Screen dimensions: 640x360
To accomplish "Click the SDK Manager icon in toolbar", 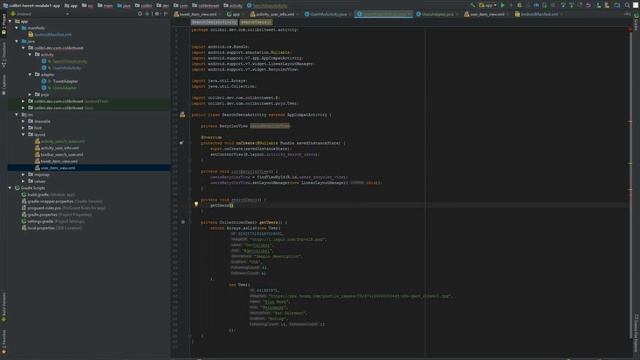I will [x=607, y=5].
